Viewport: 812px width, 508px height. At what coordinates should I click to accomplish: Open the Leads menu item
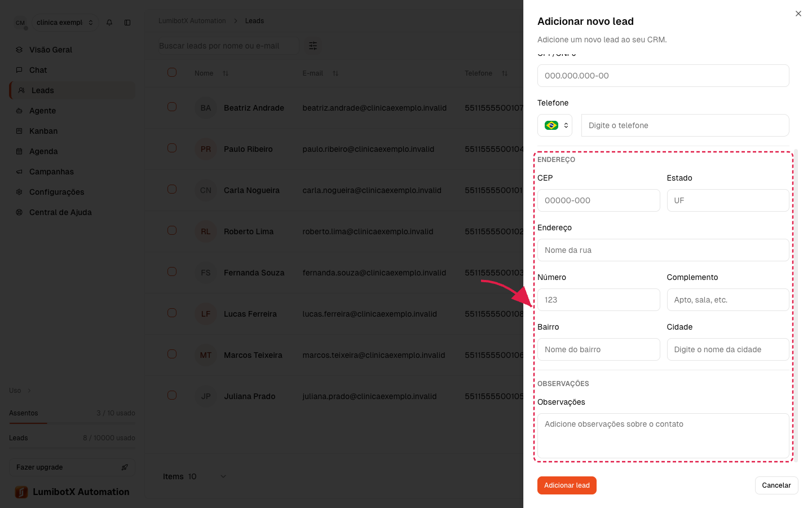tap(72, 90)
